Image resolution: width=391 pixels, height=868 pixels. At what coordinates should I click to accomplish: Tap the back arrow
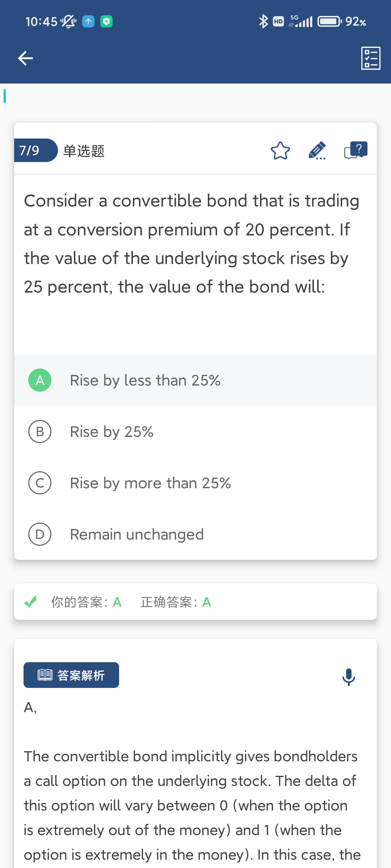[x=25, y=58]
